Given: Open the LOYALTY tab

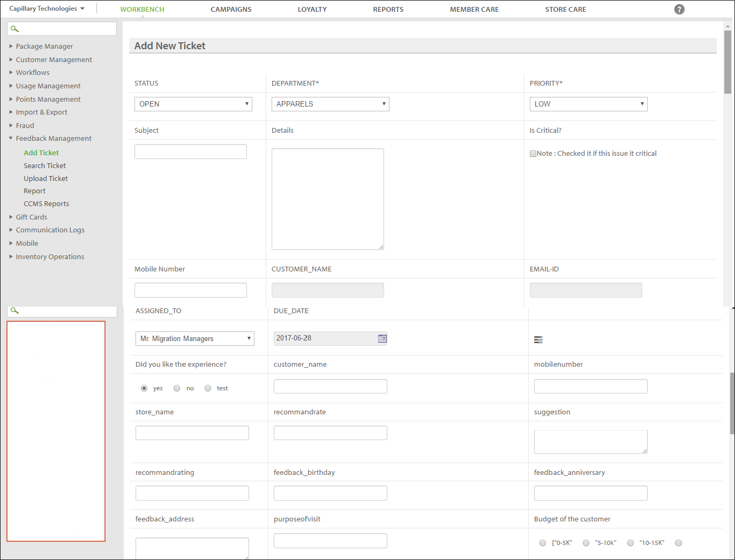Looking at the screenshot, I should point(312,9).
